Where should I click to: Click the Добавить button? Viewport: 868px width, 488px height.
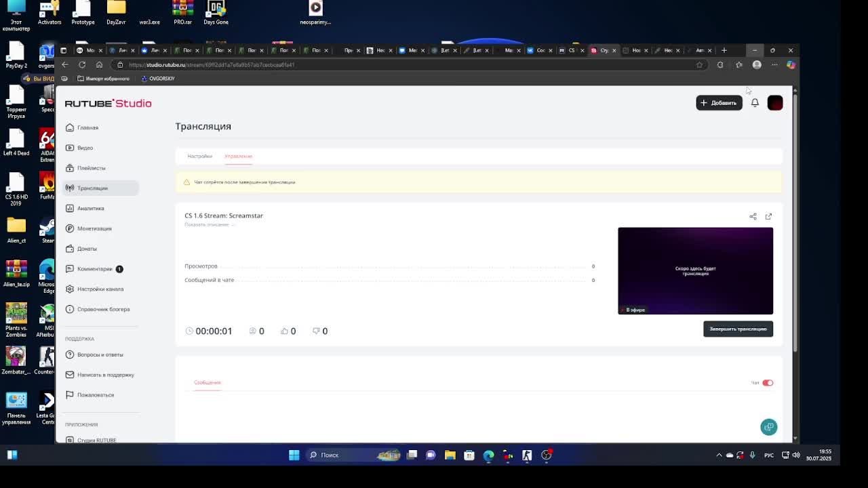tap(719, 102)
